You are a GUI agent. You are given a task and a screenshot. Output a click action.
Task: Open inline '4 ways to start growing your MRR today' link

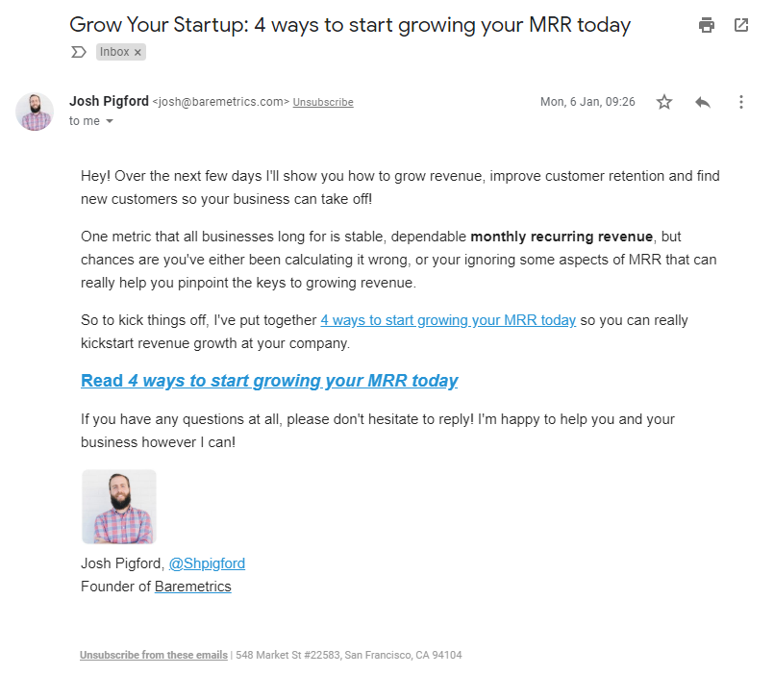tap(448, 320)
